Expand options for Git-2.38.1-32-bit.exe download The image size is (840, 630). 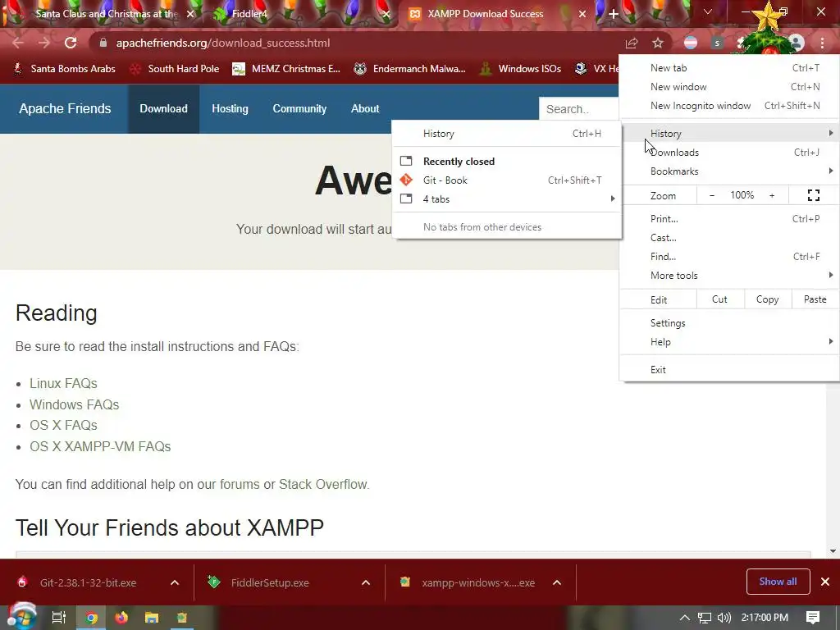pos(175,582)
